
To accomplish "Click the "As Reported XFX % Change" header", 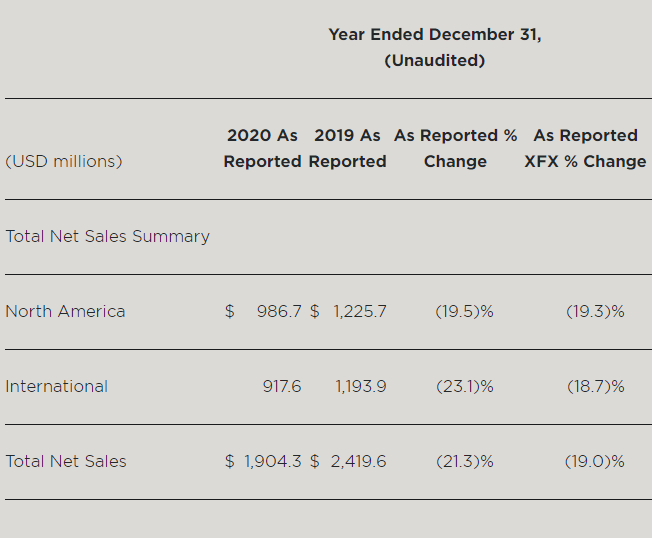I will tap(585, 148).
